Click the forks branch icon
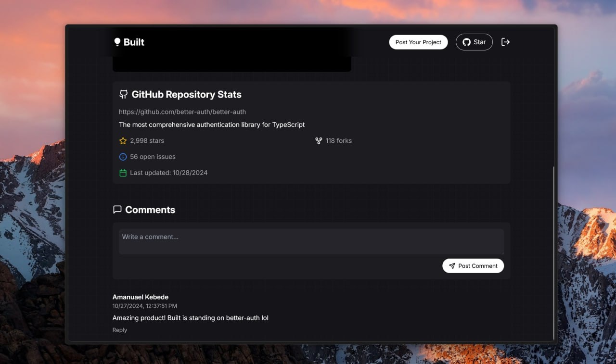616x364 pixels. point(319,141)
